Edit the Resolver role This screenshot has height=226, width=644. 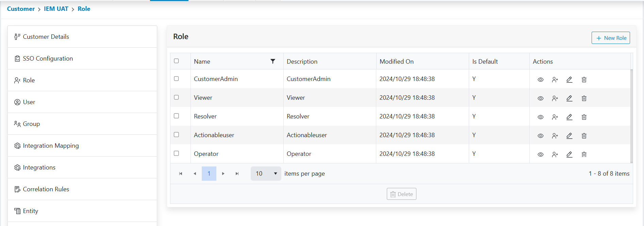pos(569,117)
